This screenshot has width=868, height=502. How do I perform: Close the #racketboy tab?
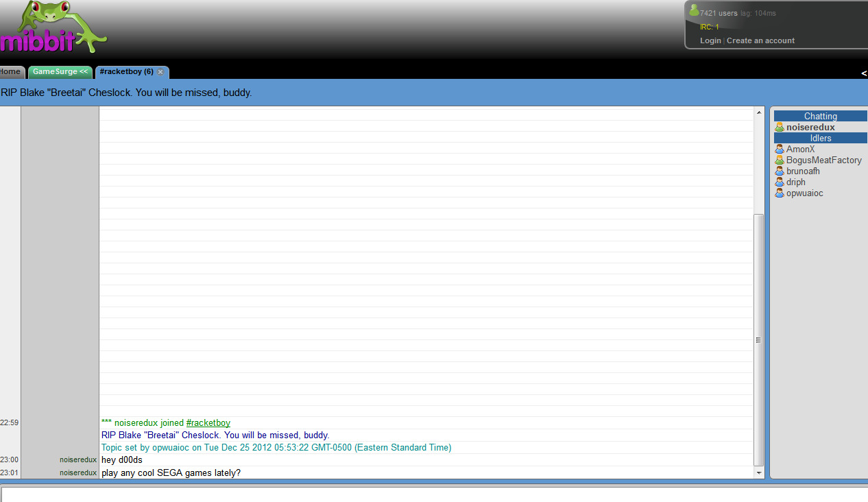point(160,72)
